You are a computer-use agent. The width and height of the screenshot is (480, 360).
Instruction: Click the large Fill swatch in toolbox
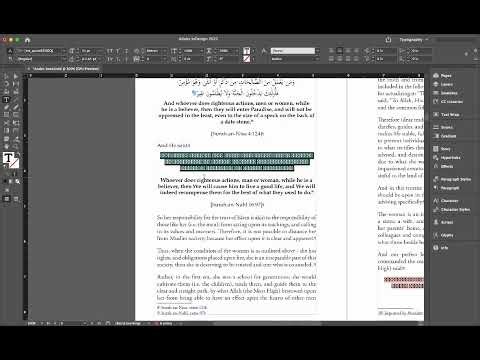tap(9, 158)
